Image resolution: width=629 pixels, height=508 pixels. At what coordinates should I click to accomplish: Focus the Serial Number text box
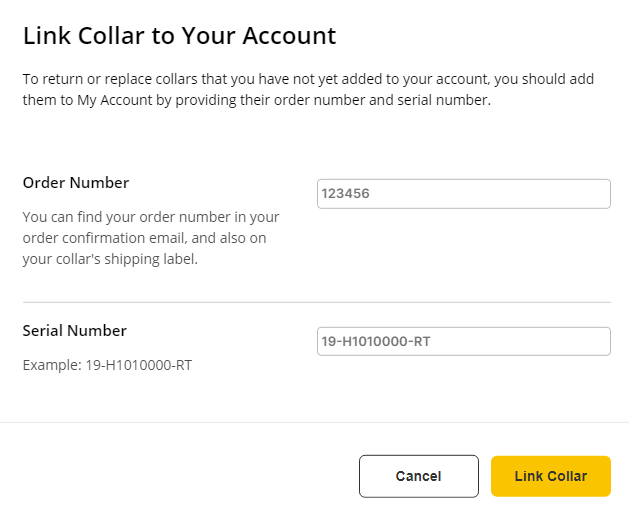pos(463,342)
